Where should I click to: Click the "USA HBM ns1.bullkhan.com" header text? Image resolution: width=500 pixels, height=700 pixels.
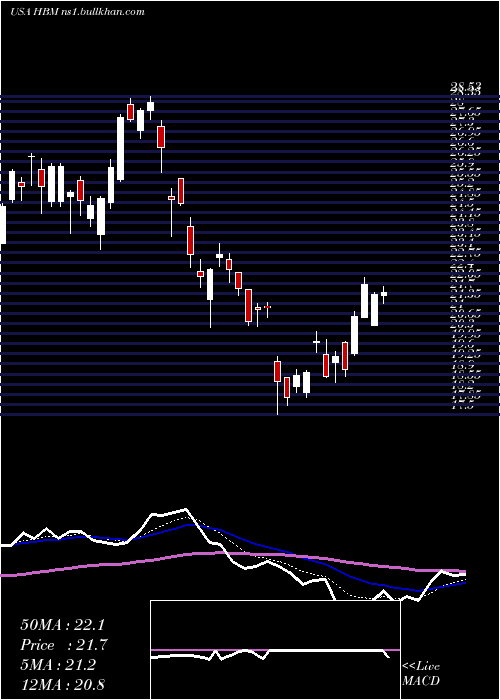[x=78, y=12]
